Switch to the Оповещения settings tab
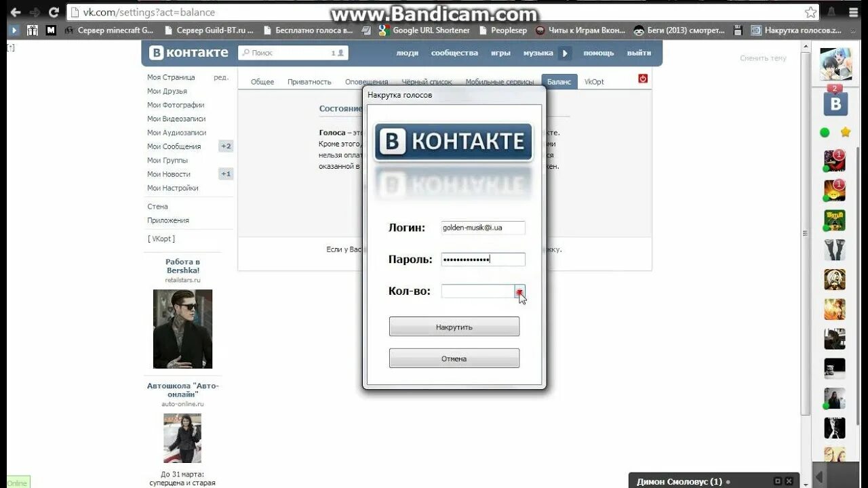868x488 pixels. [x=367, y=82]
